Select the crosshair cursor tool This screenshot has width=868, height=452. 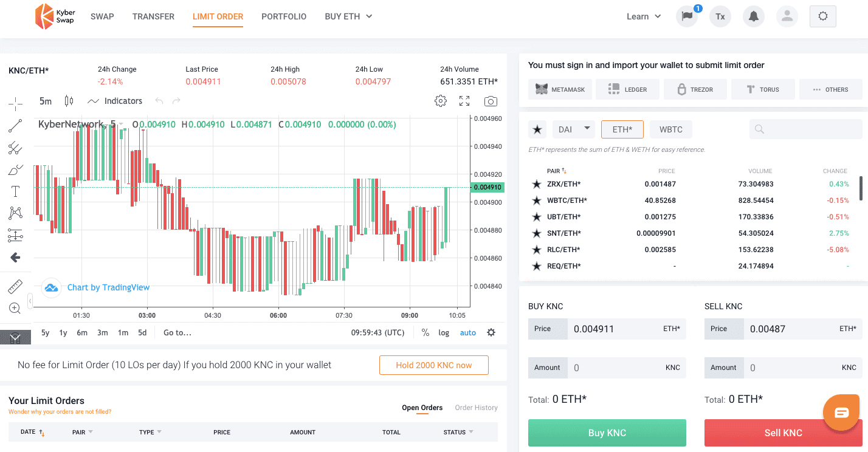pyautogui.click(x=15, y=103)
